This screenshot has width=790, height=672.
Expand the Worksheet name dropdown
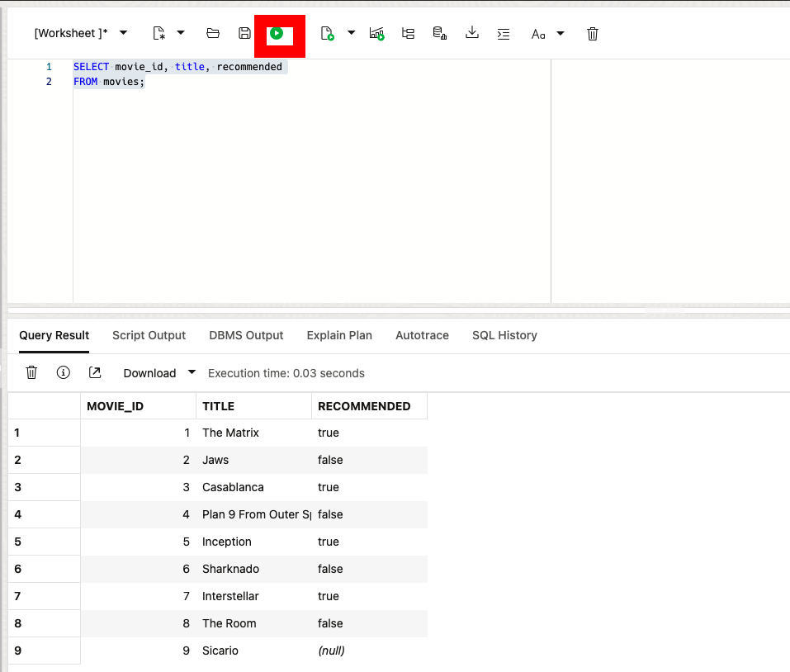tap(124, 33)
